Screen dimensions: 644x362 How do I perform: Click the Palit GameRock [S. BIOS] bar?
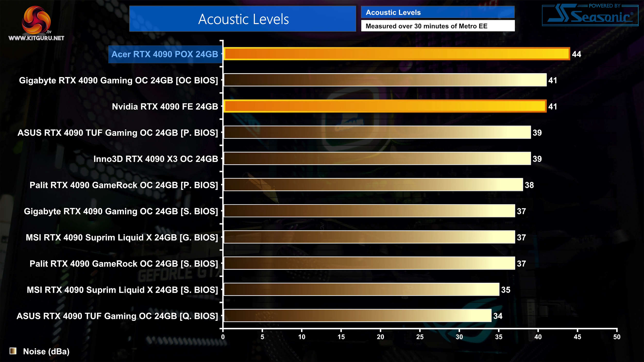[369, 263]
